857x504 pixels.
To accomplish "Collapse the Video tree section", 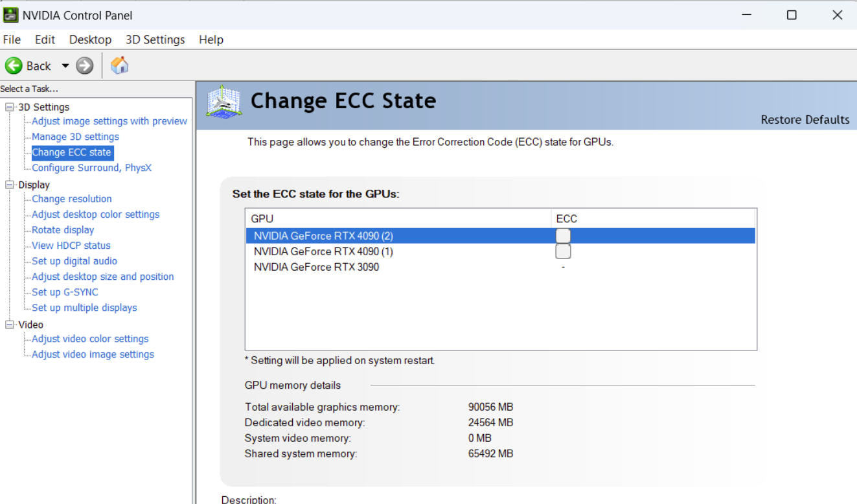I will point(9,325).
